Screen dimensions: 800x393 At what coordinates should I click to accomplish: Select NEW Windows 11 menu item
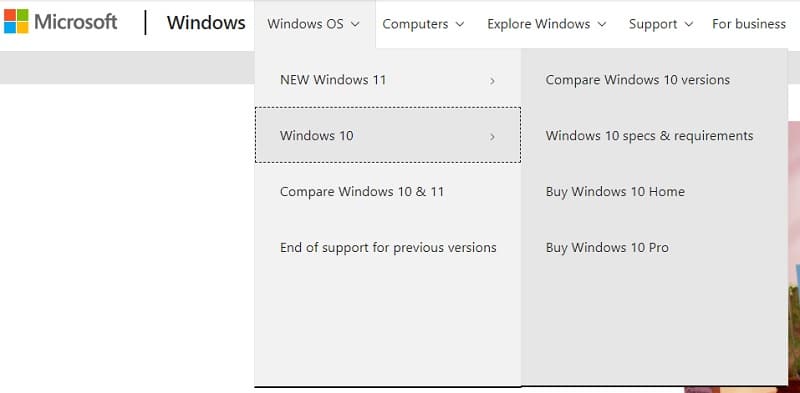tap(388, 80)
